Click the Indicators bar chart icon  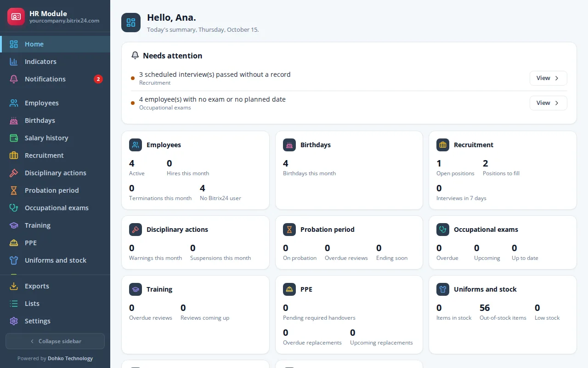(14, 62)
